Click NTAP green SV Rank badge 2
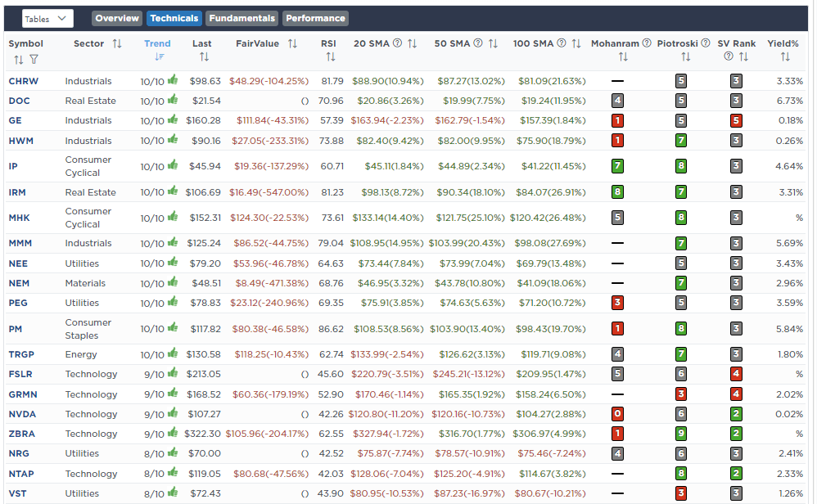Viewport: 817px width, 504px height. point(736,473)
